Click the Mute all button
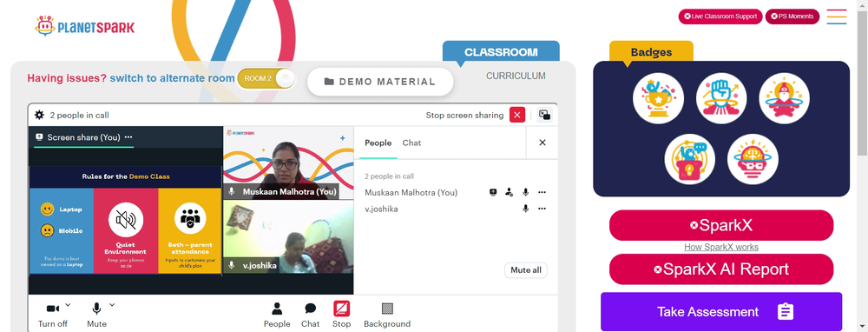The image size is (868, 332). pos(525,270)
